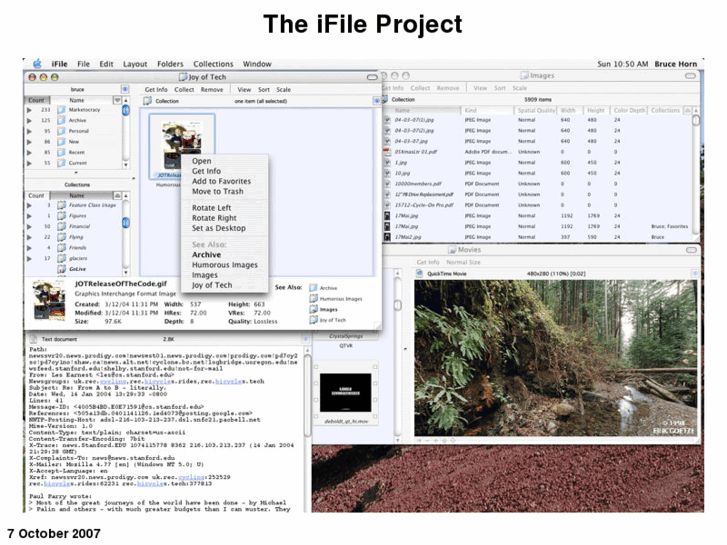Expand the Personal folder triangle
Viewport: 727px width, 545px height.
coord(29,131)
